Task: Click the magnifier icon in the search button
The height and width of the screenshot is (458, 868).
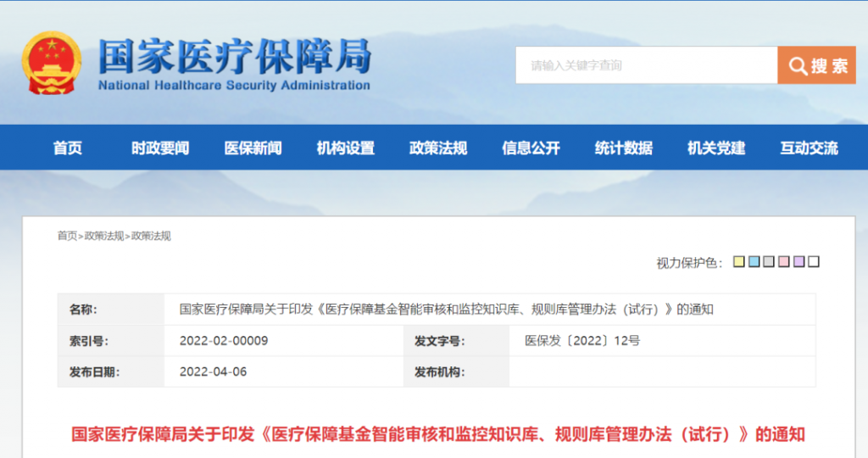Action: tap(798, 66)
